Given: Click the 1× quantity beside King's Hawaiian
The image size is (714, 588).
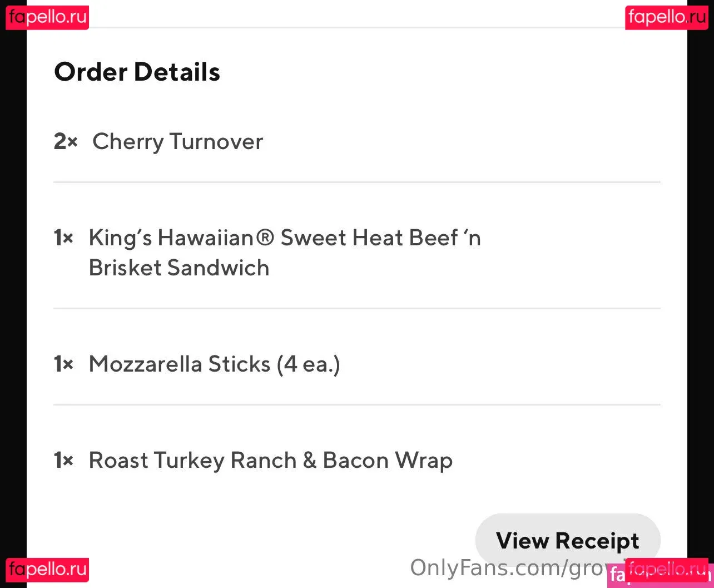Looking at the screenshot, I should tap(63, 238).
